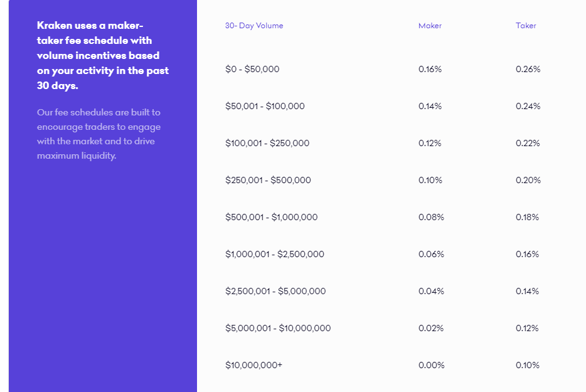Click the 0.16% maker fee value
Viewport: 586px width, 392px height.
pyautogui.click(x=430, y=69)
